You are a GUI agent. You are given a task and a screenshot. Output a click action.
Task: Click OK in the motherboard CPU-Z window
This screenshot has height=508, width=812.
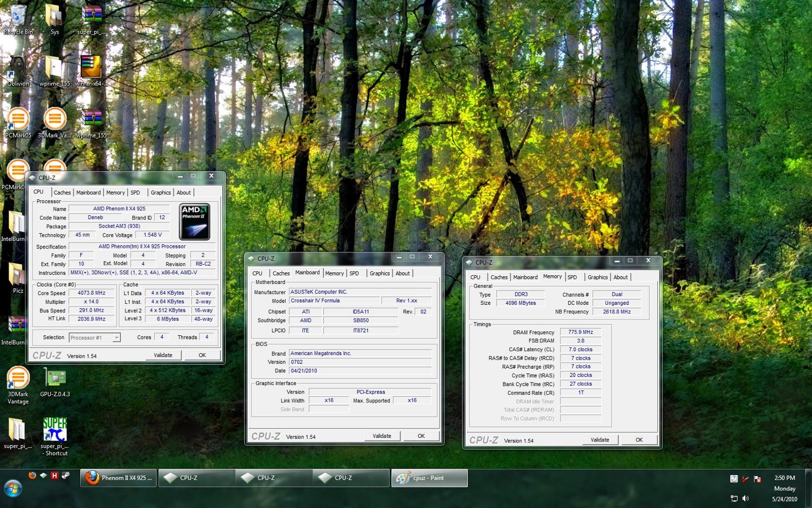pos(421,436)
